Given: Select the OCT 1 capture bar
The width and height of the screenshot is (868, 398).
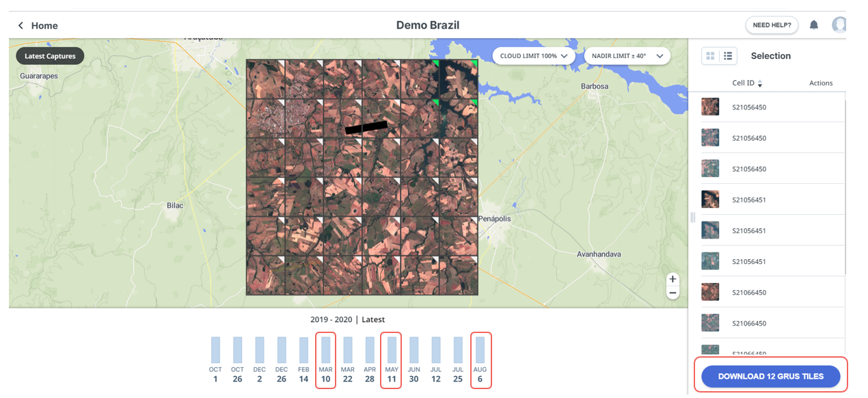Looking at the screenshot, I should point(215,350).
